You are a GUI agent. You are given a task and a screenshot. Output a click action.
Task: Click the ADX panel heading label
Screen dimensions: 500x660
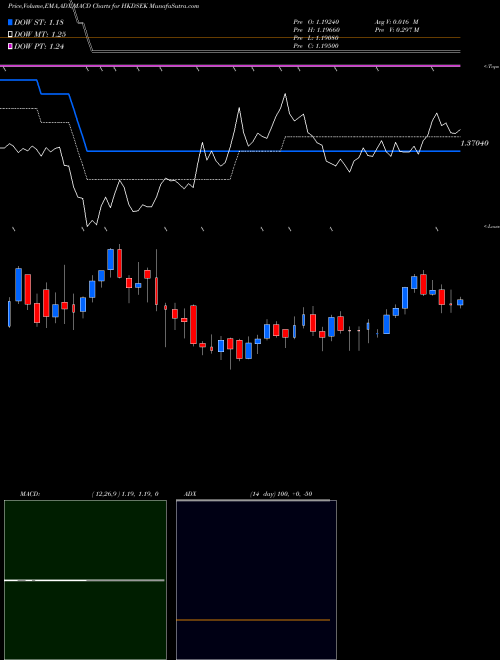[x=190, y=494]
